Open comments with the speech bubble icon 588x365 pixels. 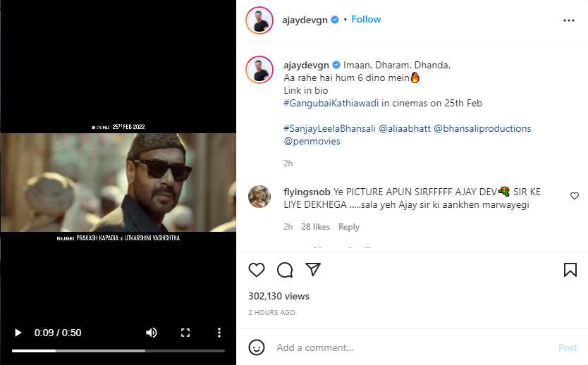point(285,270)
